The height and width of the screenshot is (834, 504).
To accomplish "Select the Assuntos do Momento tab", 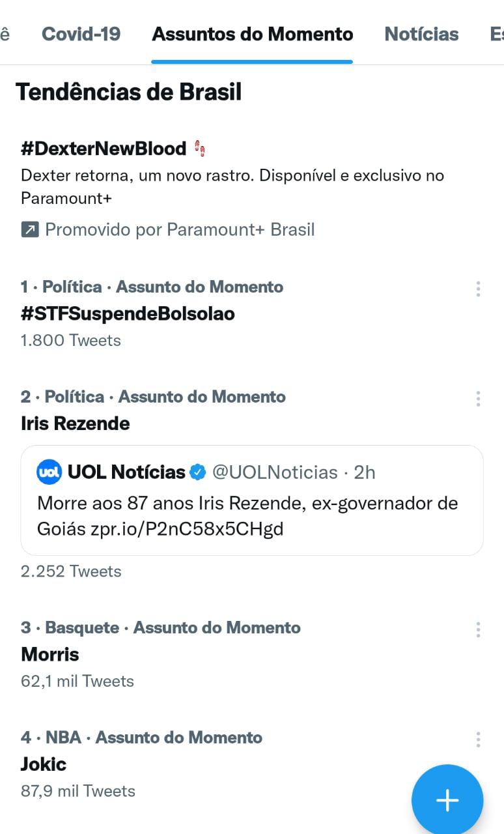I will click(253, 34).
